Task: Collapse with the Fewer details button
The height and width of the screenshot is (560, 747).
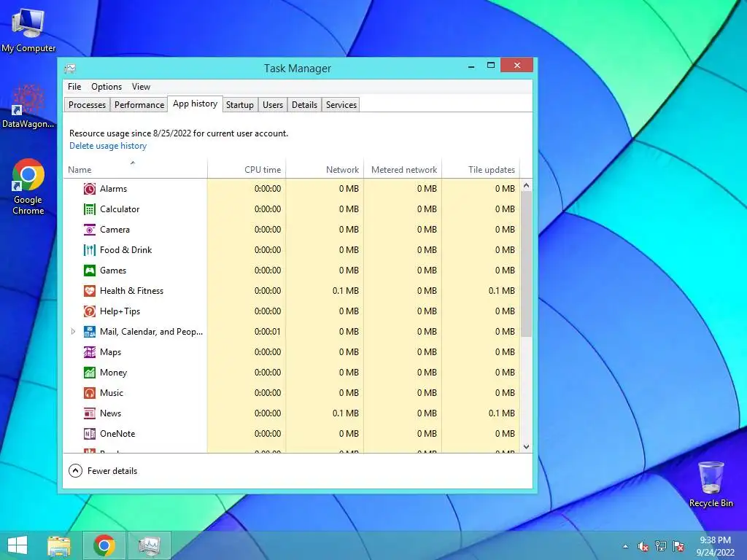Action: 103,471
